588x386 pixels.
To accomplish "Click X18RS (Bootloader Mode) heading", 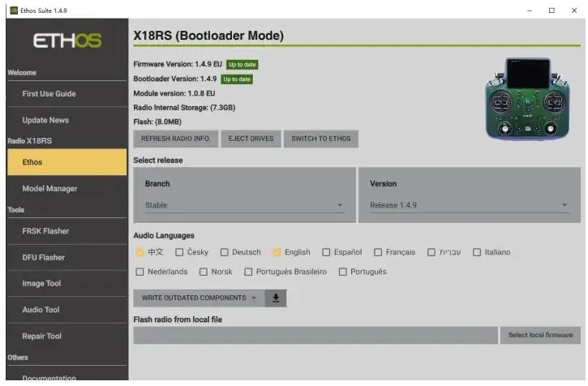I will click(208, 36).
